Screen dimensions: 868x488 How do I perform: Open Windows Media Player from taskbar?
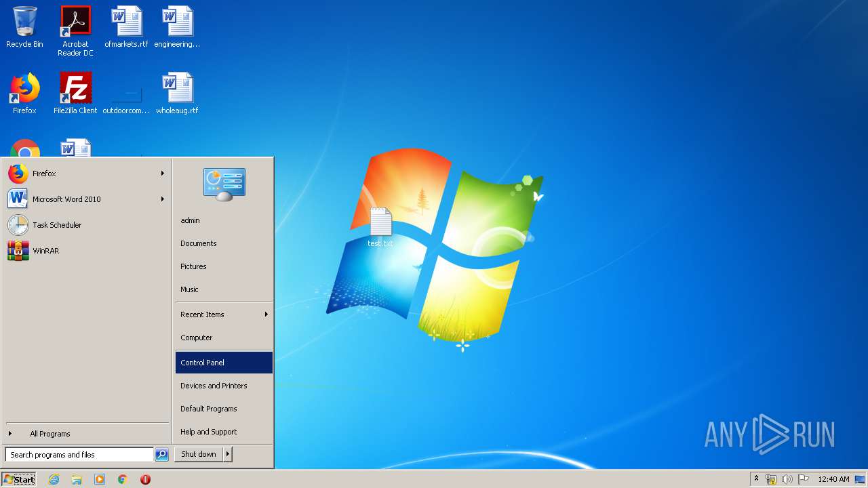pyautogui.click(x=100, y=479)
